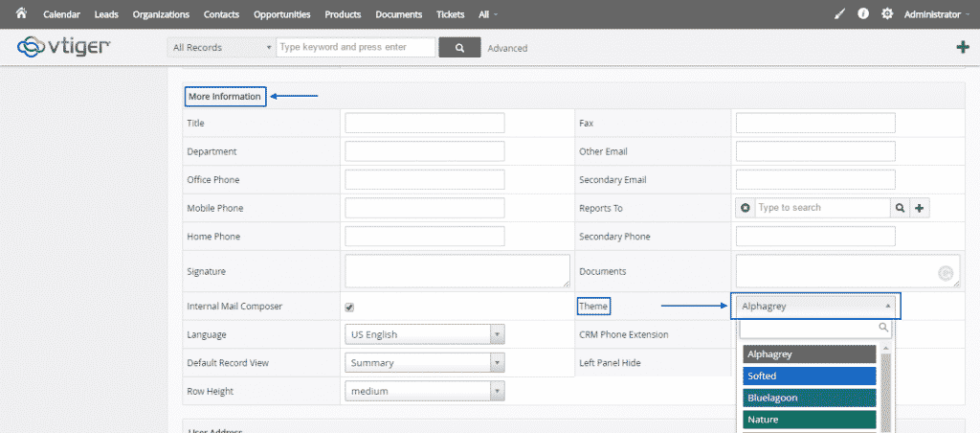Viewport: 980px width, 433px height.
Task: Click the More Information section header
Action: pos(225,97)
